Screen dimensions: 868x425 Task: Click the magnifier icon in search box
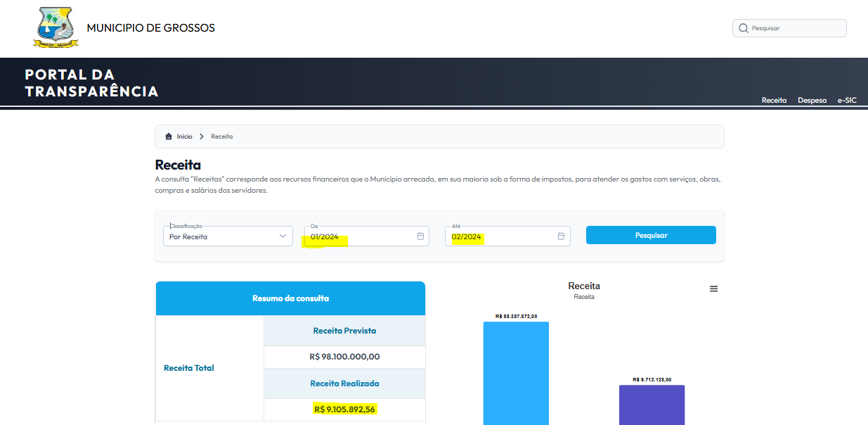tap(743, 28)
